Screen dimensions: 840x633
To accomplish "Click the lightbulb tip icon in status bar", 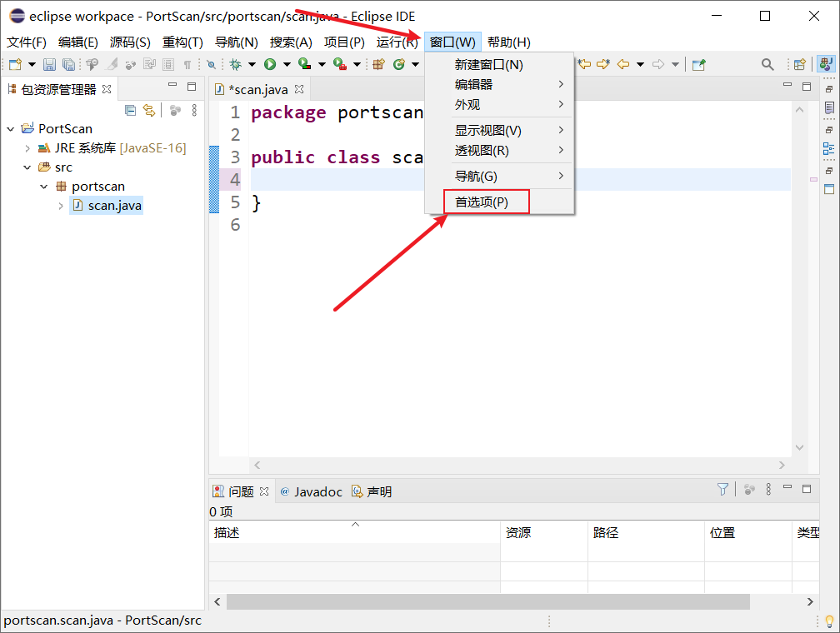I will click(x=829, y=621).
